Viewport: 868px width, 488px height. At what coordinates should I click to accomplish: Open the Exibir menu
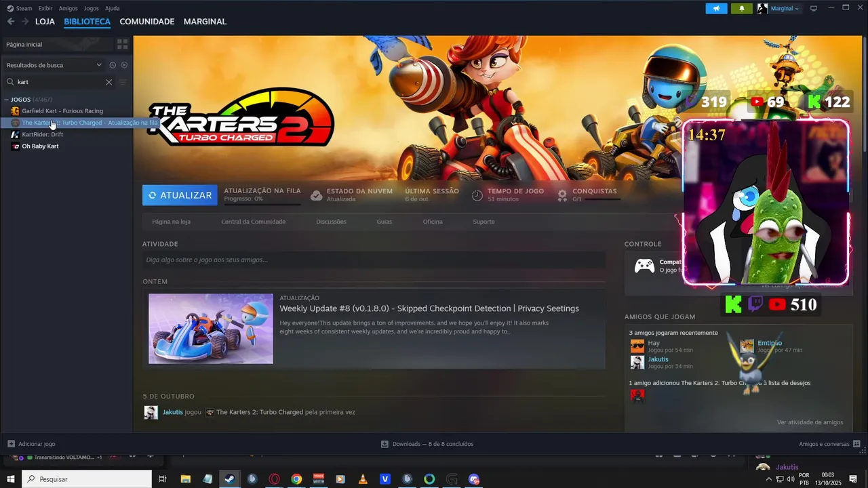[x=45, y=8]
